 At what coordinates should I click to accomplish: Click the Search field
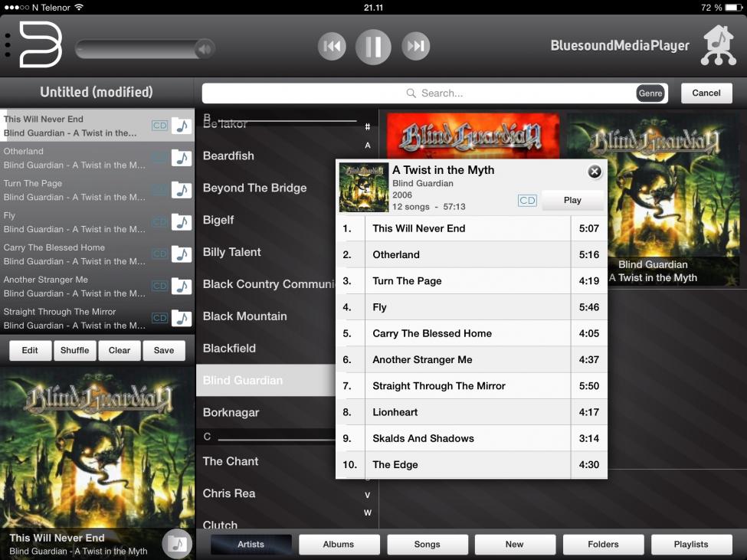pos(434,93)
